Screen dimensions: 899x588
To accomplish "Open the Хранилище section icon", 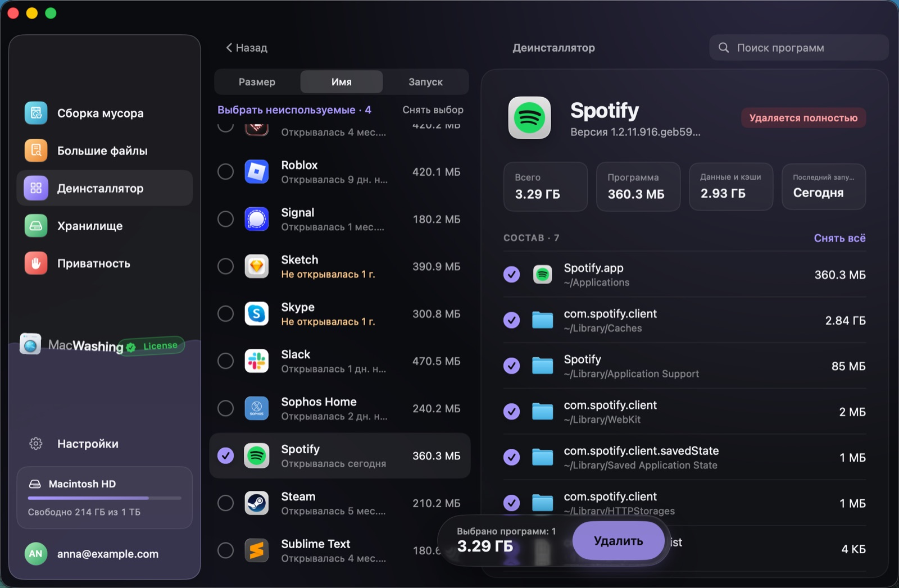I will [36, 226].
